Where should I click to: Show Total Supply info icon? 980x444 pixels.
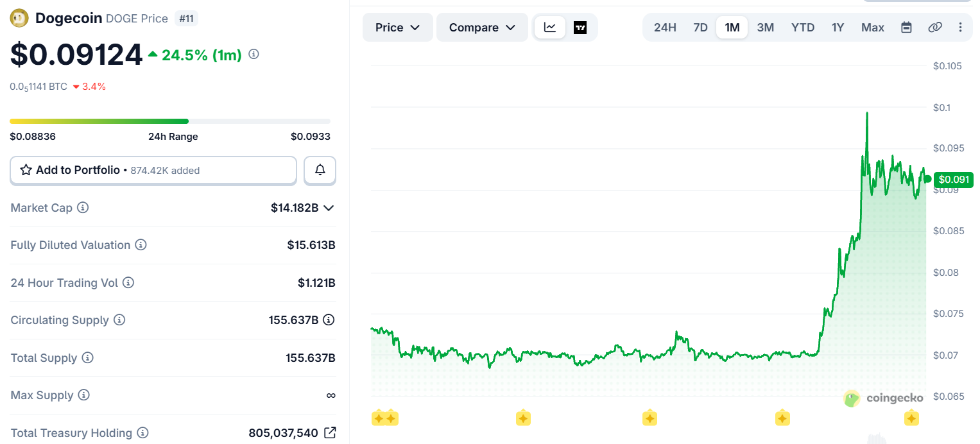click(88, 357)
